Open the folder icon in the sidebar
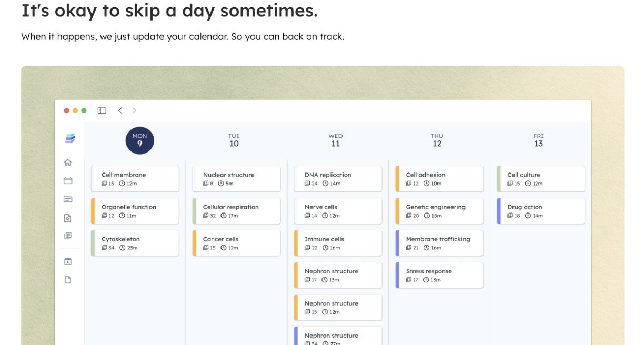 pyautogui.click(x=68, y=199)
